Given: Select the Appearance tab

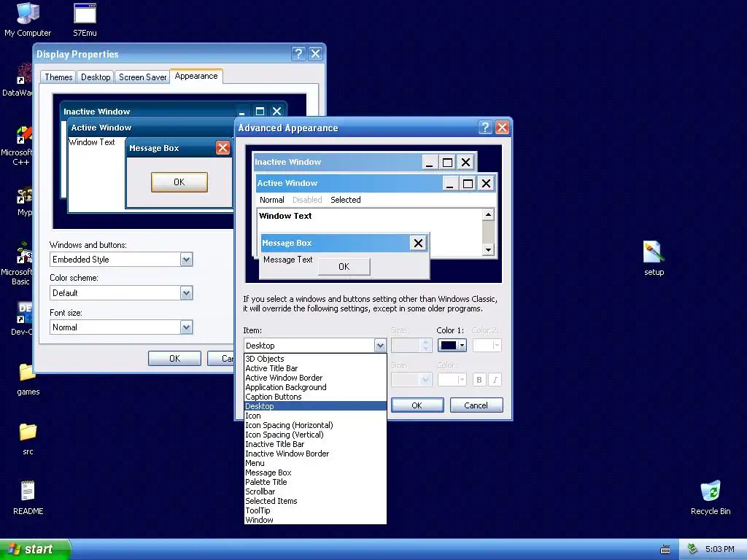Looking at the screenshot, I should pos(196,76).
